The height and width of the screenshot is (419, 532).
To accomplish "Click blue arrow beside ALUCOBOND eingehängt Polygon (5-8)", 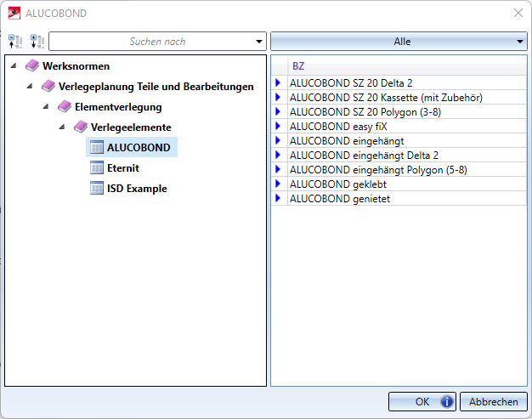I will 278,169.
